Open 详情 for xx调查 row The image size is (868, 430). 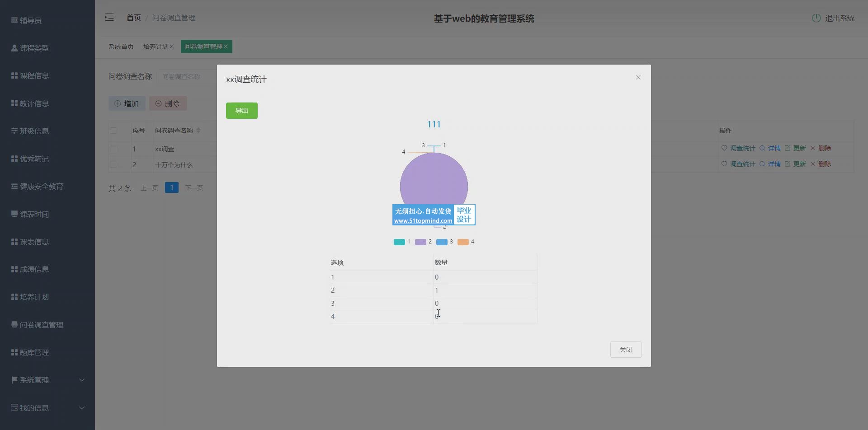pos(770,148)
